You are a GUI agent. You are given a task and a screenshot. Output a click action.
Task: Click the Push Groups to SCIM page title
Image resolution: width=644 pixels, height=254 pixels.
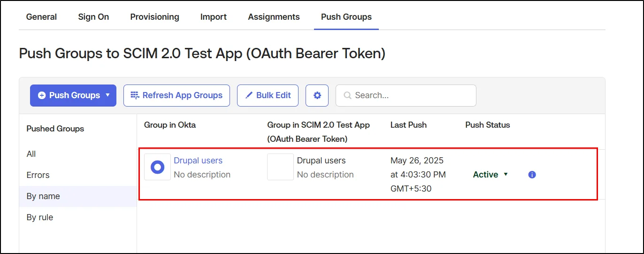202,54
